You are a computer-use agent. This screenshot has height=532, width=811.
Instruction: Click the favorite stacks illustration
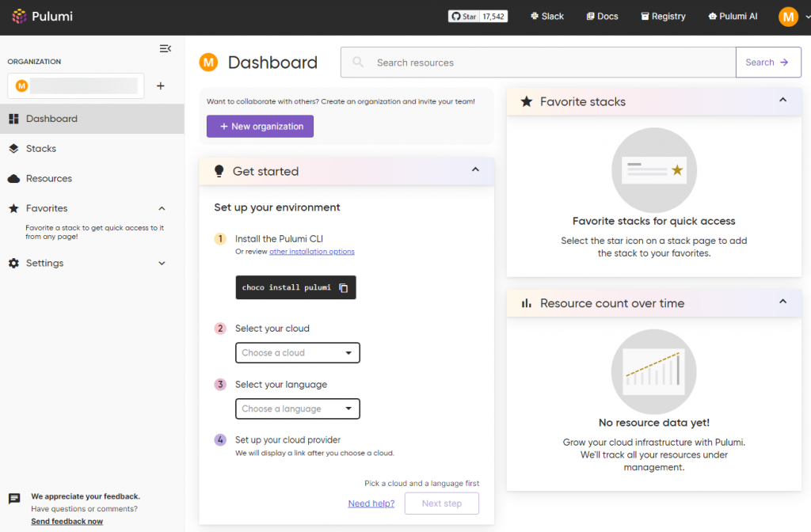click(654, 170)
